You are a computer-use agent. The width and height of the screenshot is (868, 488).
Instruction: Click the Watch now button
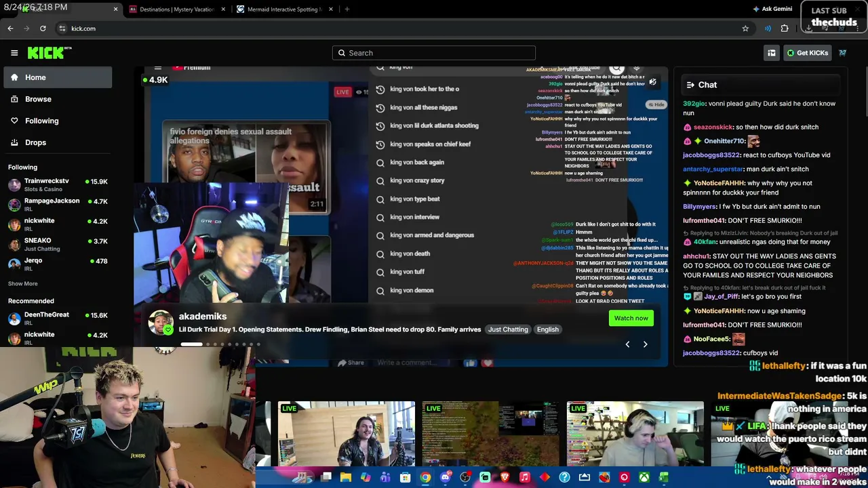click(631, 318)
